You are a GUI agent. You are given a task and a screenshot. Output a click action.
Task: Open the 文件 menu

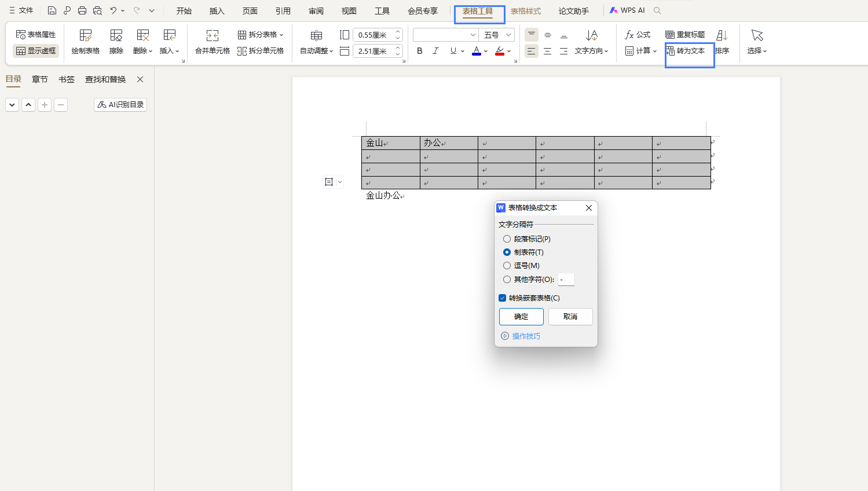pyautogui.click(x=21, y=10)
